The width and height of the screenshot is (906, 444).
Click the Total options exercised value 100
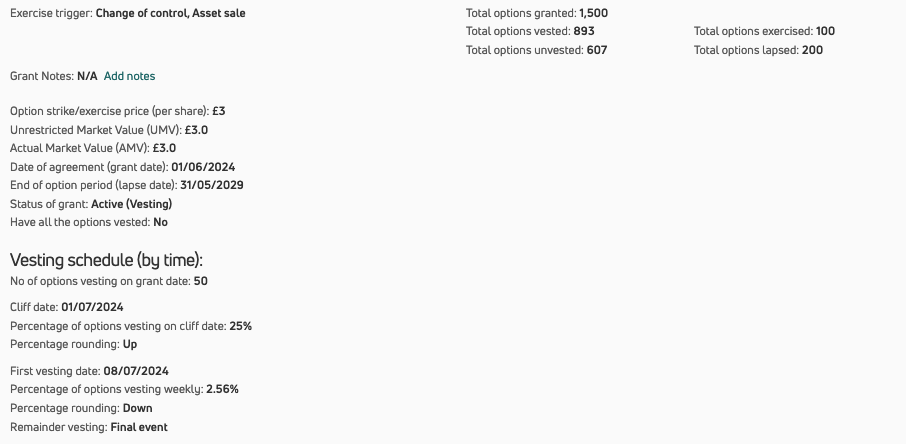click(825, 31)
